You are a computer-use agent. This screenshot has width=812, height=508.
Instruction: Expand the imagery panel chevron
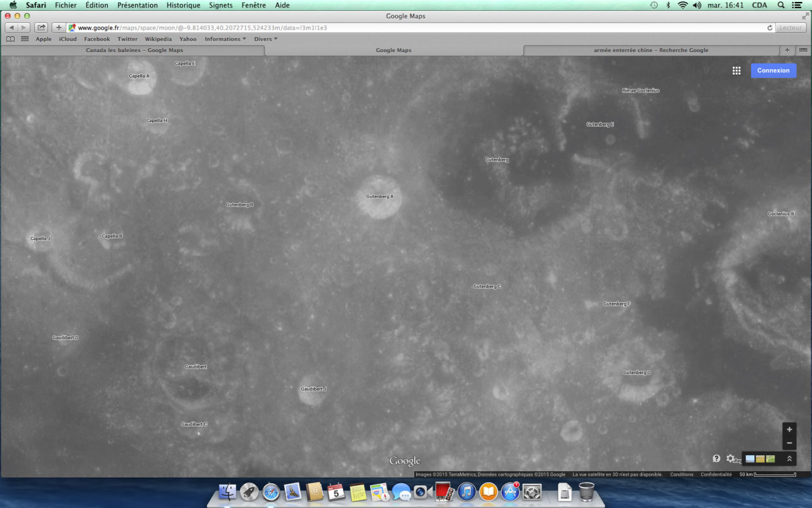789,458
